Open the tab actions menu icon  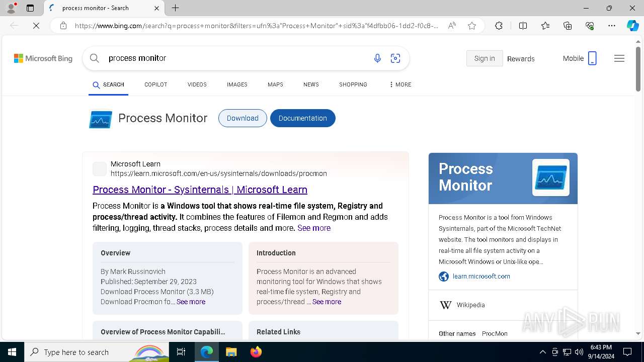coord(30,8)
